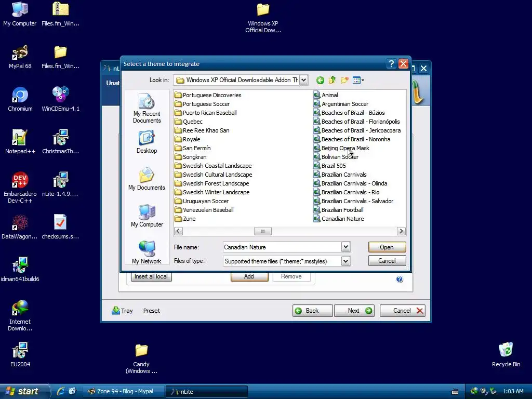
Task: Select the Recycle Bin icon
Action: [x=506, y=355]
